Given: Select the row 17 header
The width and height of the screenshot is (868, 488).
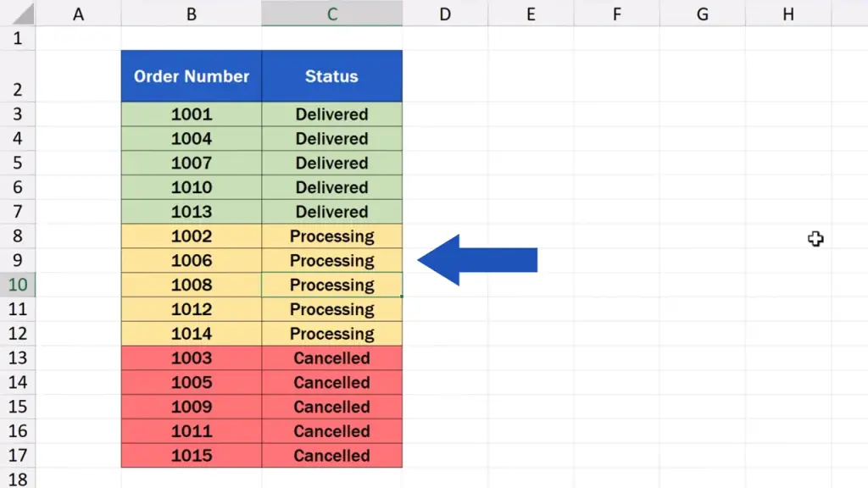Looking at the screenshot, I should (x=17, y=456).
